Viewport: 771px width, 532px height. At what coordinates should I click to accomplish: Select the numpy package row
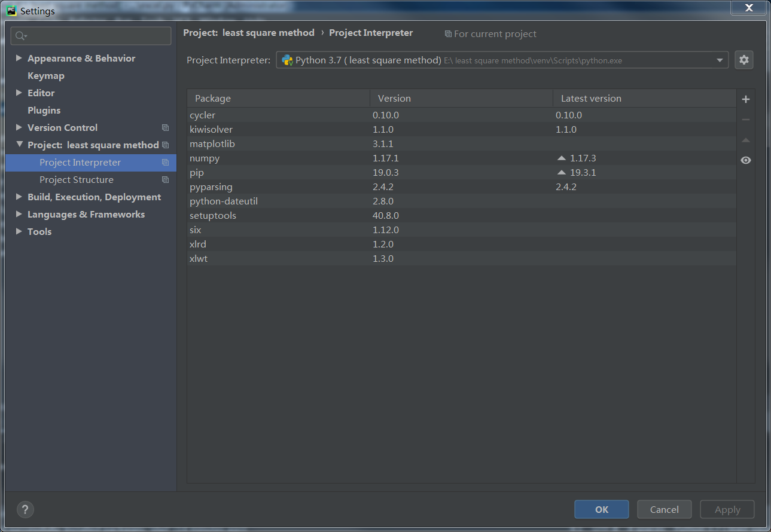point(461,158)
